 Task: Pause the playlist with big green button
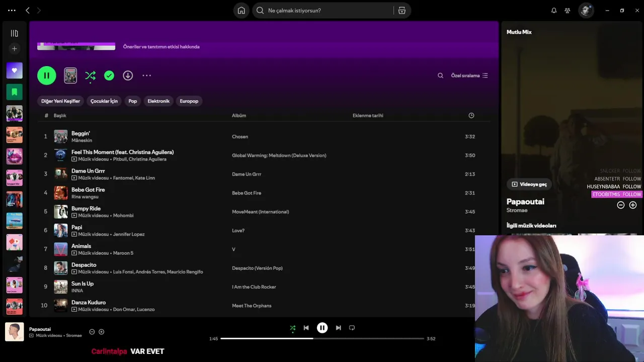coord(47,75)
